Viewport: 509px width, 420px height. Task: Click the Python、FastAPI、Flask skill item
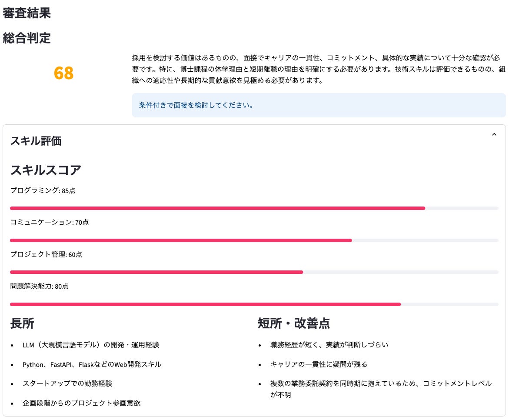pyautogui.click(x=92, y=364)
